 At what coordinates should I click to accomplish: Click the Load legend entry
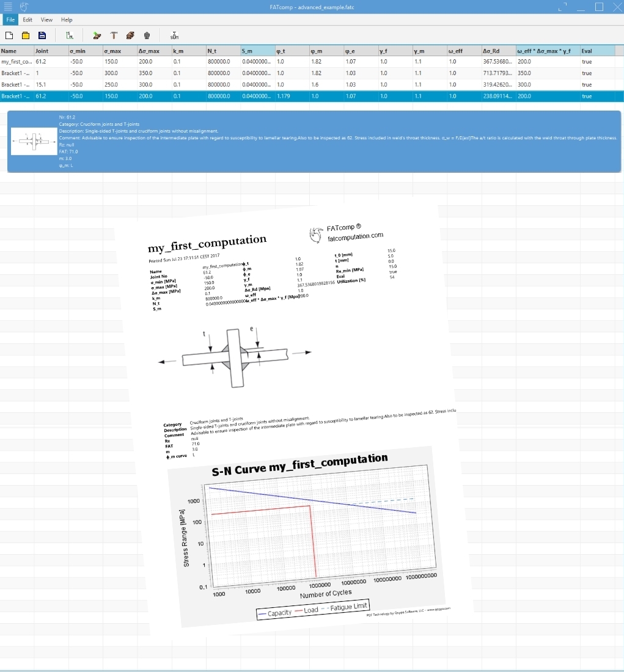click(x=307, y=610)
